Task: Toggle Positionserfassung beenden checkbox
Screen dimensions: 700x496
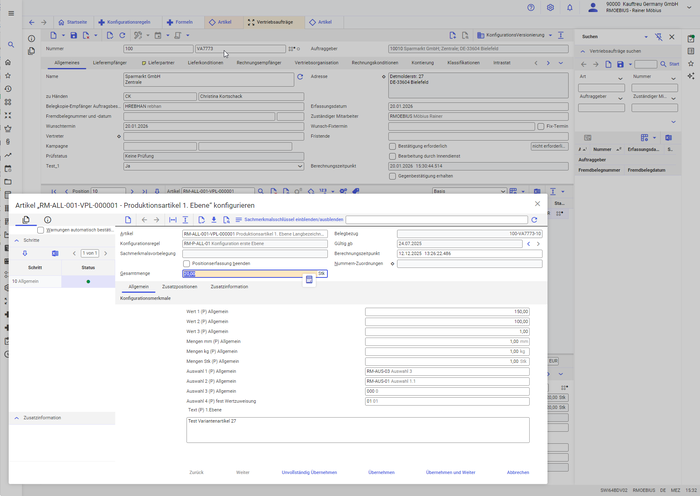Action: 186,263
